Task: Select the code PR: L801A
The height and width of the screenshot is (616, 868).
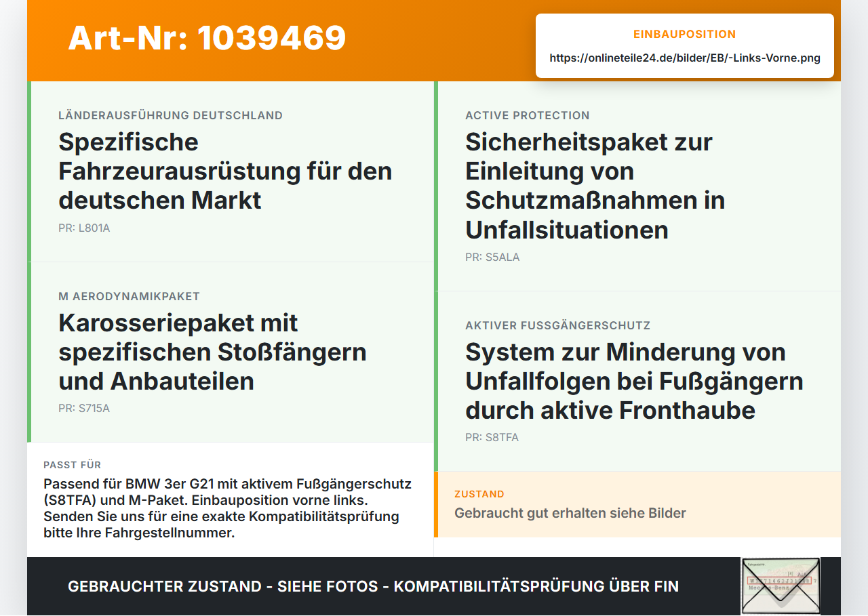Action: coord(84,228)
